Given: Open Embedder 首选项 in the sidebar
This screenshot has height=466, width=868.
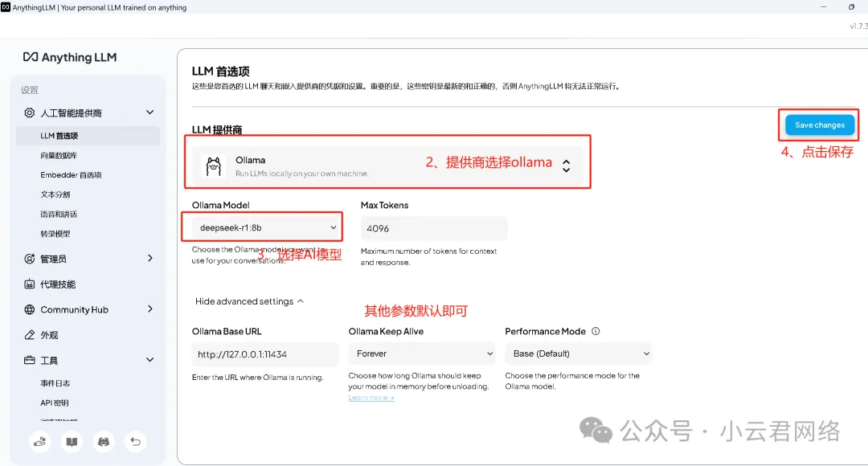Looking at the screenshot, I should (71, 175).
